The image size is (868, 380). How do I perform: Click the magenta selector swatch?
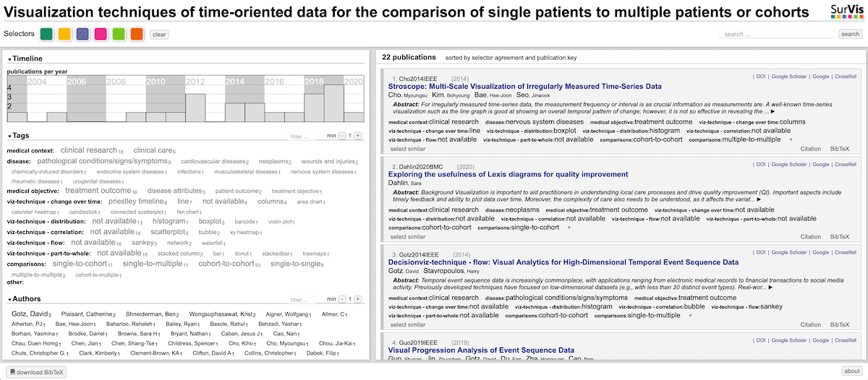[x=101, y=34]
